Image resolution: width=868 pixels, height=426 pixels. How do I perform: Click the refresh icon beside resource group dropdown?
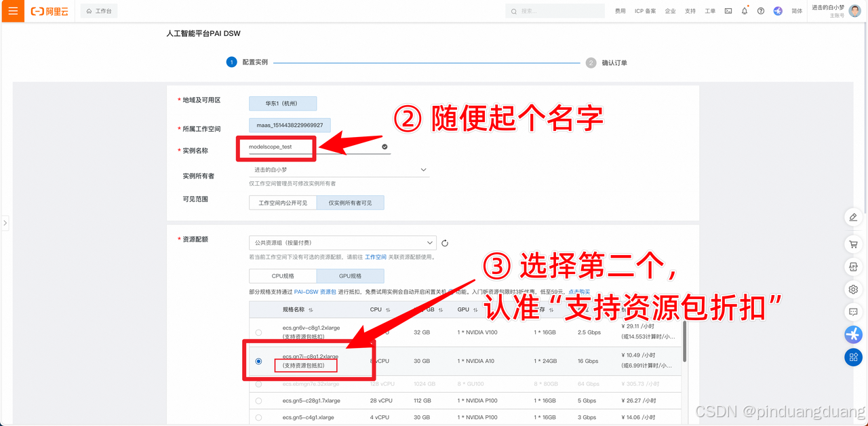pyautogui.click(x=445, y=243)
